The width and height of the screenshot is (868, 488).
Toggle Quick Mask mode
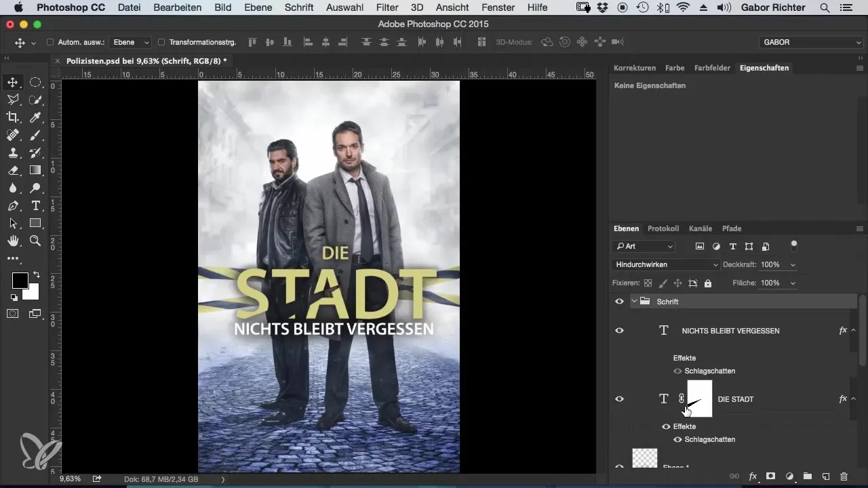(13, 313)
